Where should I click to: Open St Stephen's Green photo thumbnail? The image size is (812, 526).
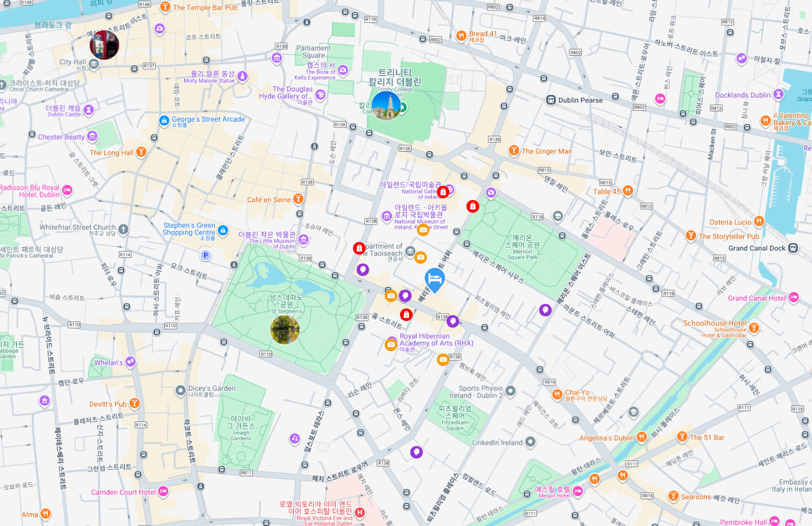coord(285,329)
